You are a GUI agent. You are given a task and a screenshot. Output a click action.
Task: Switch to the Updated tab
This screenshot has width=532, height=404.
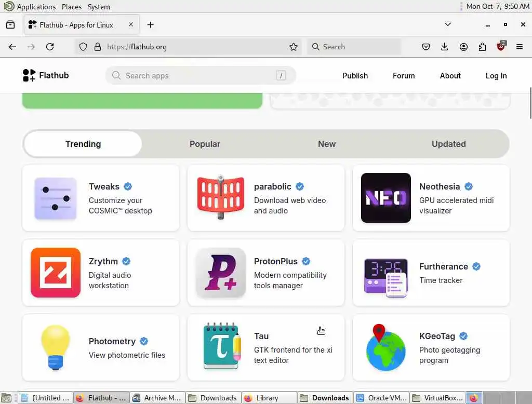(x=448, y=144)
